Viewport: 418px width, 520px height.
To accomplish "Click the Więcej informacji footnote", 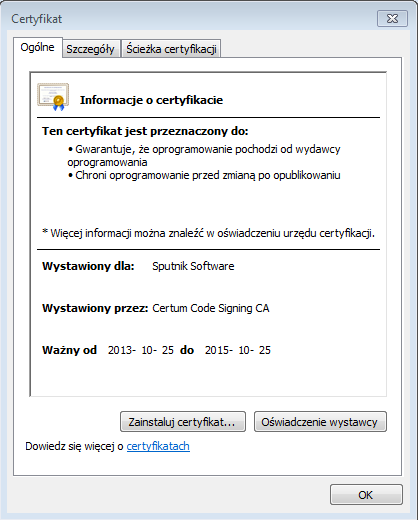I will 209,233.
